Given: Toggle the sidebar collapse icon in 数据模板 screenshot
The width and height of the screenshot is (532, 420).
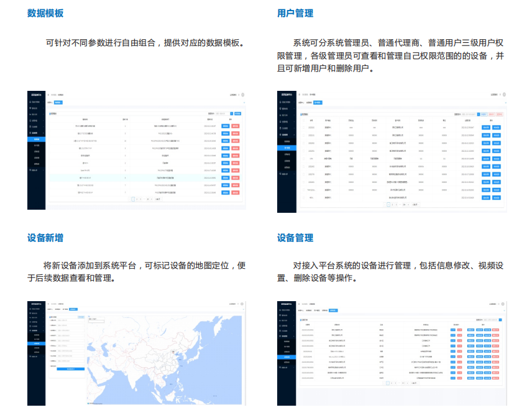Looking at the screenshot, I should (x=48, y=95).
